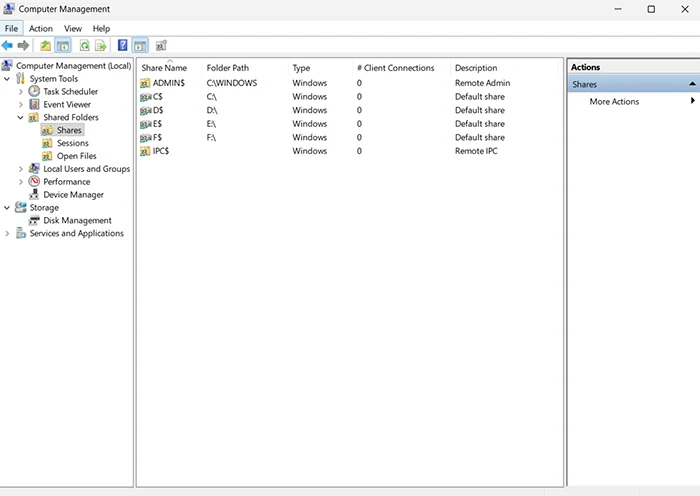
Task: Click the blue Help toolbar icon
Action: (x=122, y=45)
